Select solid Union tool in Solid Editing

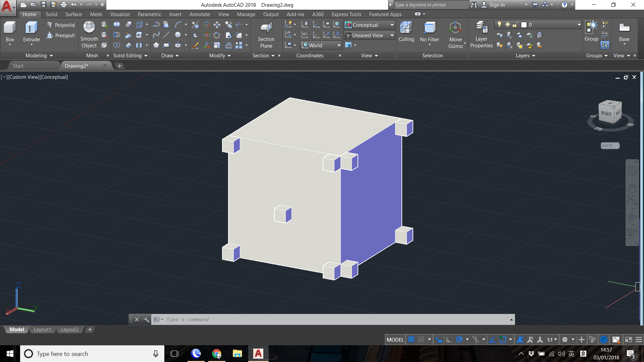pos(117,24)
